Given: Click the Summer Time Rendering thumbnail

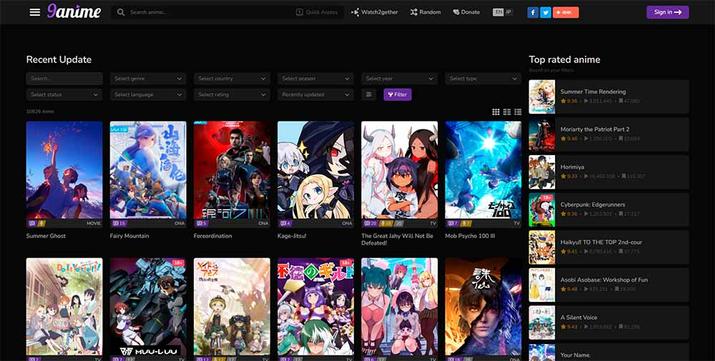Looking at the screenshot, I should click(542, 97).
